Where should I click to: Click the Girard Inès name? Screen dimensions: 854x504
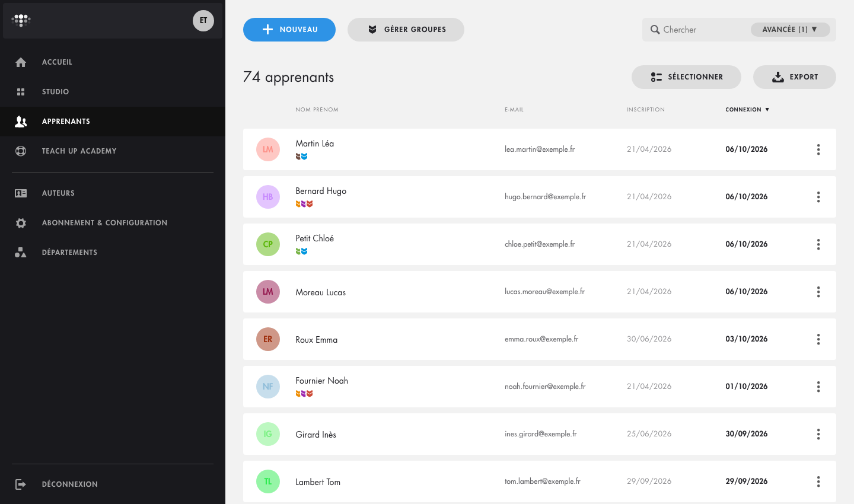(316, 435)
